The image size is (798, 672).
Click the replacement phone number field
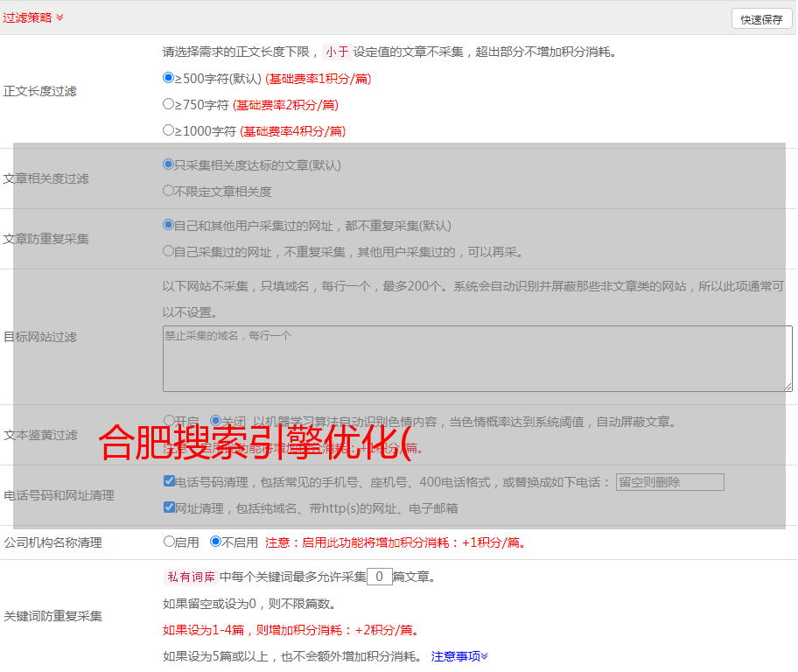pos(669,482)
